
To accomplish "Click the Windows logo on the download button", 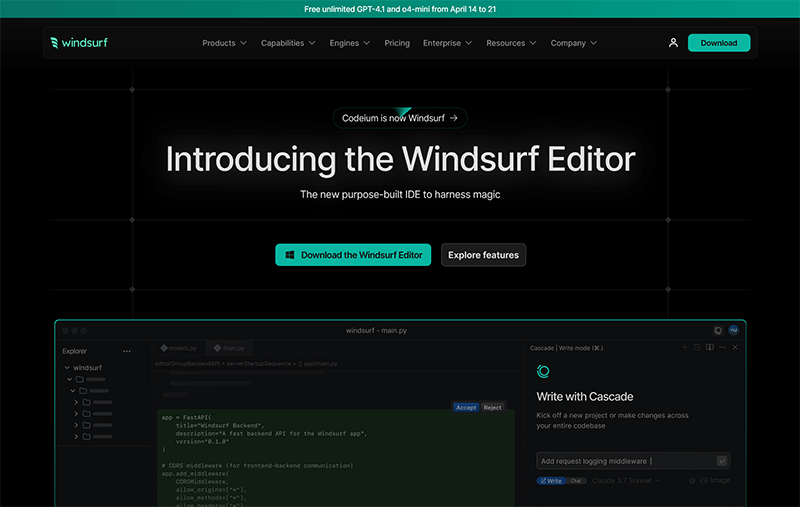I will (289, 255).
